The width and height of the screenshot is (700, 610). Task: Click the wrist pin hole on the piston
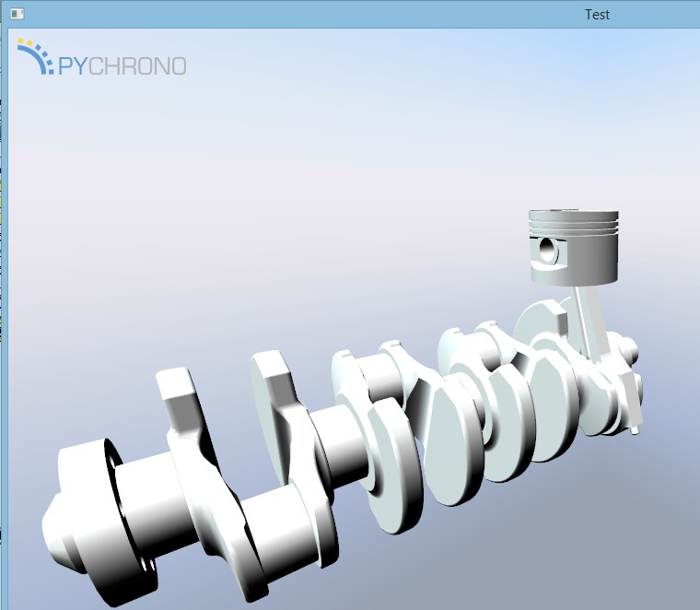(x=546, y=250)
